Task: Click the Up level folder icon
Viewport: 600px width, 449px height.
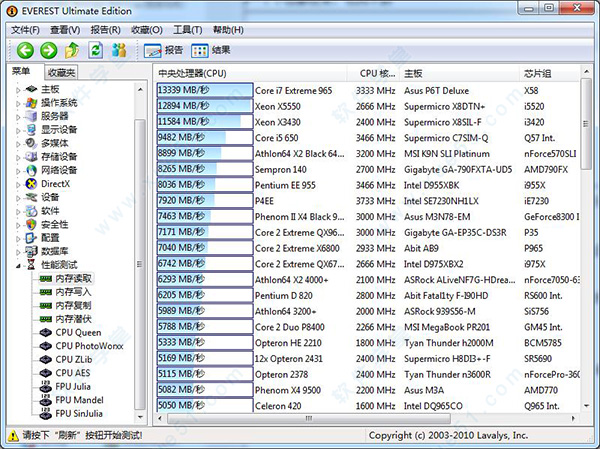Action: pos(72,50)
